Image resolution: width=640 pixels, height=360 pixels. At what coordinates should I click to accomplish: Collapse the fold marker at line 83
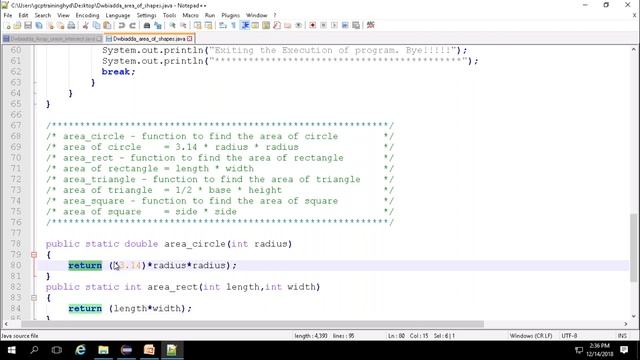pos(34,298)
